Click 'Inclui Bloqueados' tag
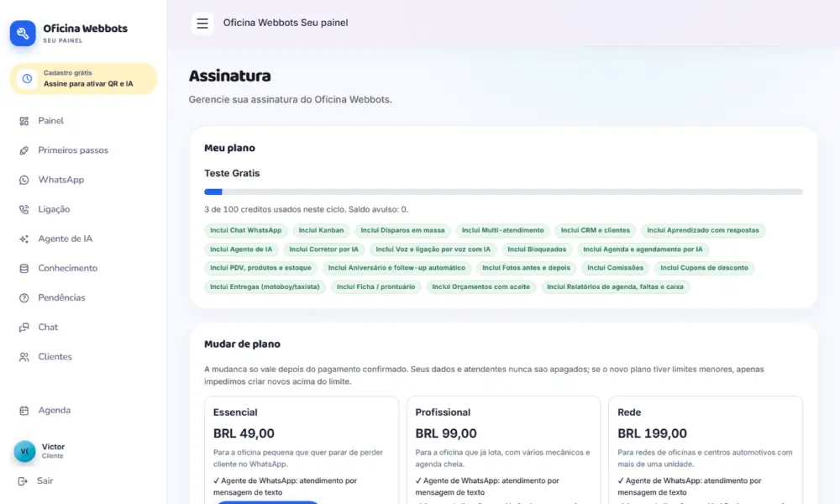The width and height of the screenshot is (840, 504). 537,249
